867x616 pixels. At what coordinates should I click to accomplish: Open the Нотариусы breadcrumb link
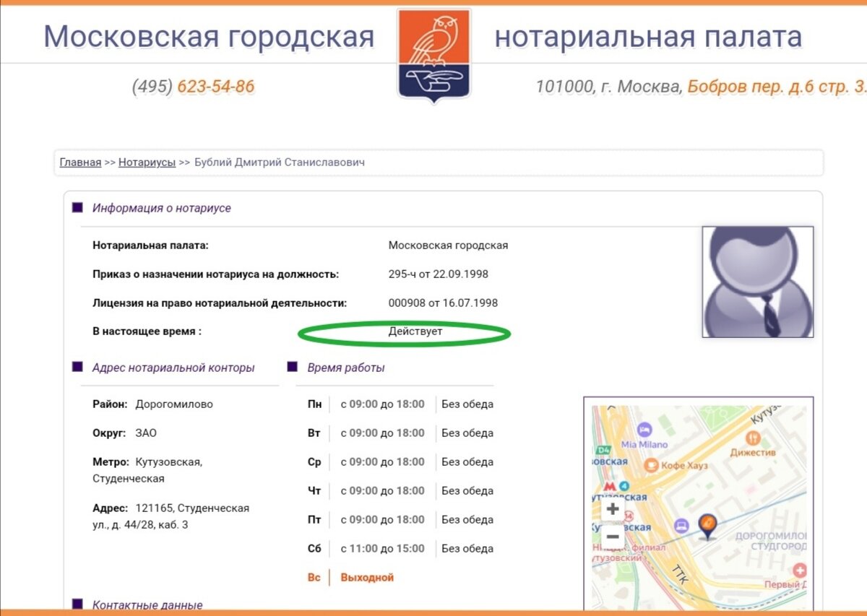point(147,162)
